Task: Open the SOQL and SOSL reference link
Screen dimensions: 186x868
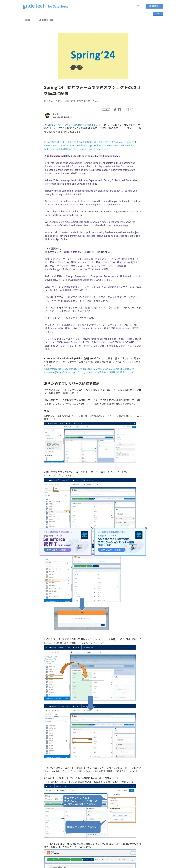Action: pyautogui.click(x=89, y=371)
